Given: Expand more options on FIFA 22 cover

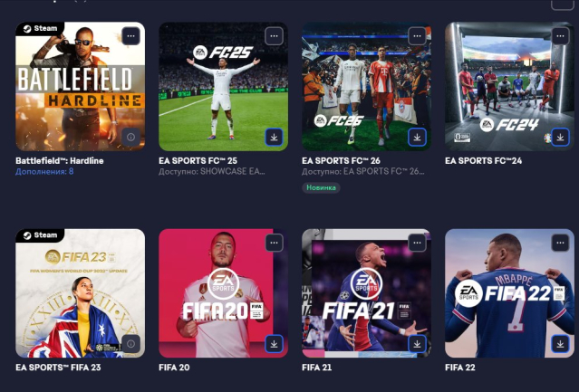Looking at the screenshot, I should [560, 243].
